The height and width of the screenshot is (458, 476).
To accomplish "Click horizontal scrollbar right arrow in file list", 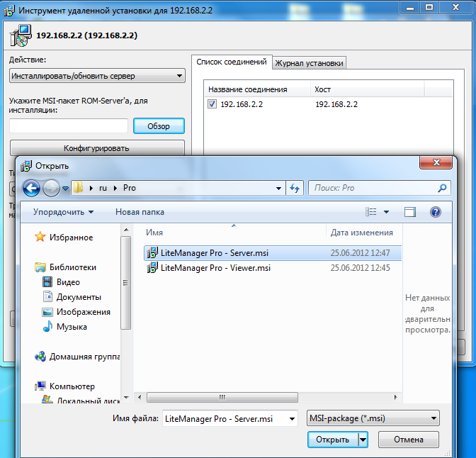I will 395,397.
